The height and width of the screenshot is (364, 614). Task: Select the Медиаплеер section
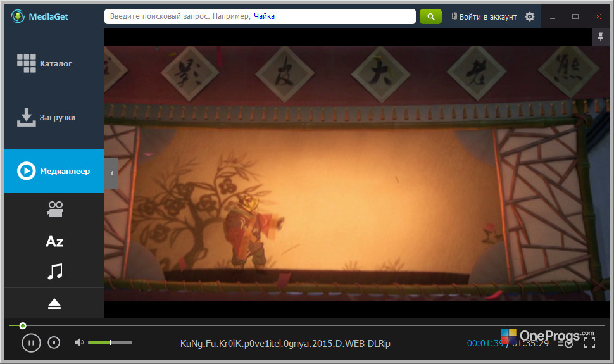54,171
